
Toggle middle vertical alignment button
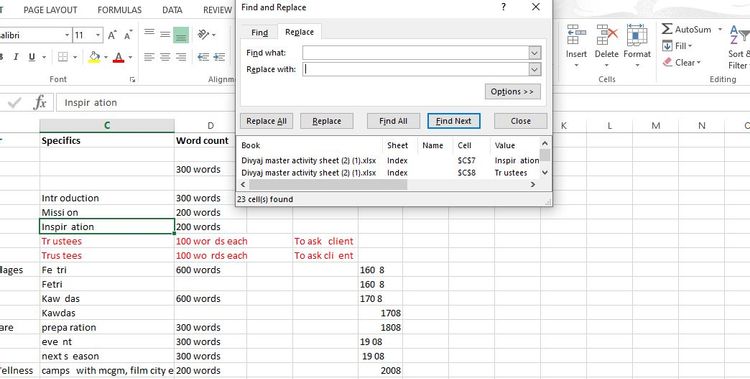pos(165,35)
